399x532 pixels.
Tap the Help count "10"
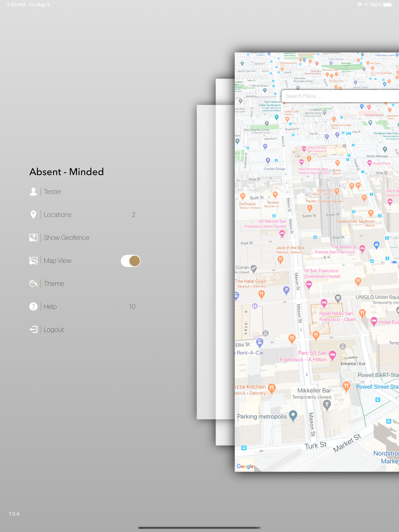pyautogui.click(x=132, y=307)
